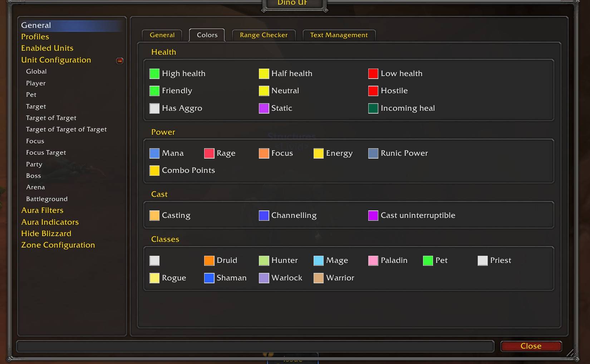Click the Casting color swatch
The width and height of the screenshot is (590, 364).
[x=154, y=215]
